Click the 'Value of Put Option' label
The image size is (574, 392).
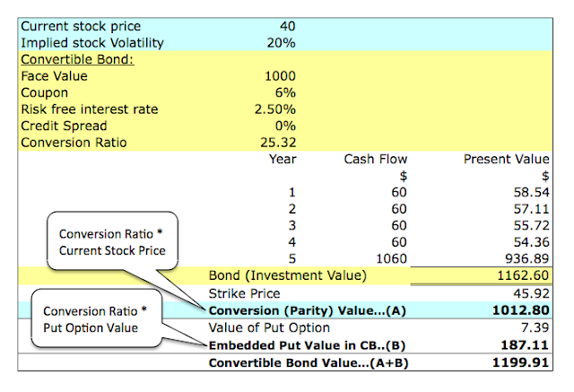(x=269, y=328)
